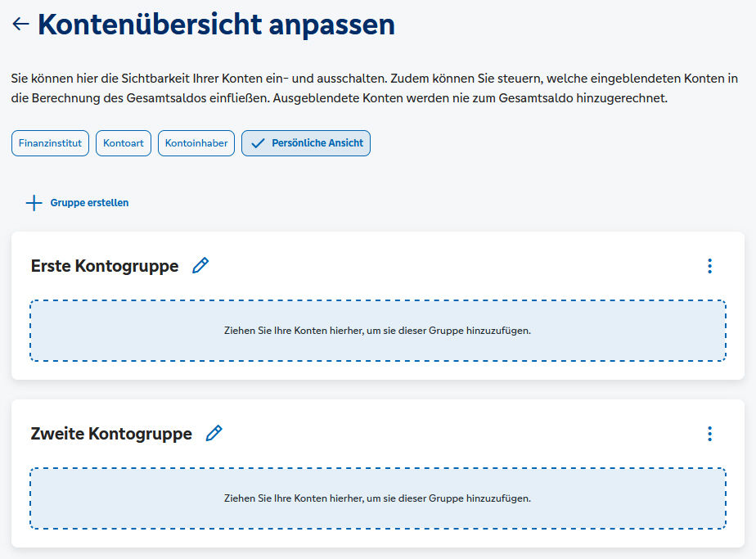Image resolution: width=756 pixels, height=559 pixels.
Task: Click the checkmark in Persönliche Ansicht chip
Action: click(258, 143)
